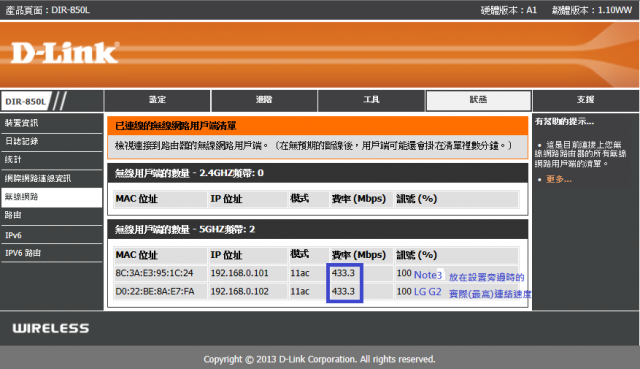This screenshot has width=640, height=369.
Task: Open the 進階 tab
Action: (264, 100)
